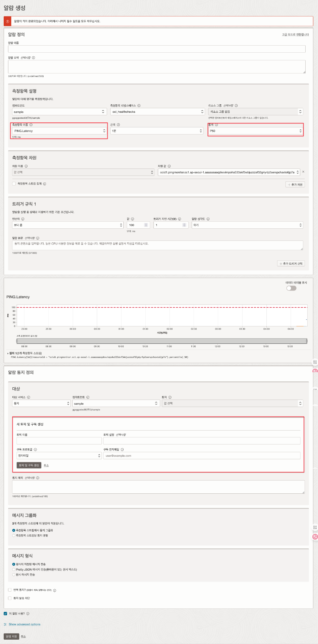Screen dimensions: 318x644
Task: Open the Show advanced options link
Action: [24, 624]
